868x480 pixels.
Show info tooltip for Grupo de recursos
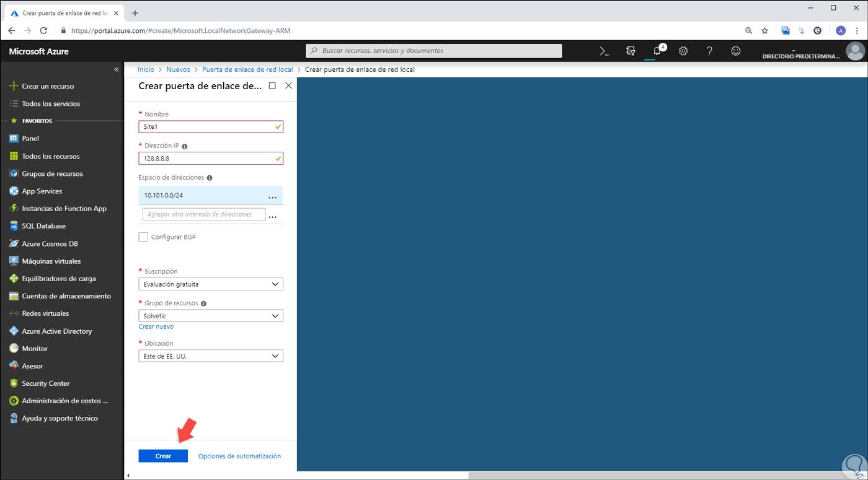[x=204, y=303]
